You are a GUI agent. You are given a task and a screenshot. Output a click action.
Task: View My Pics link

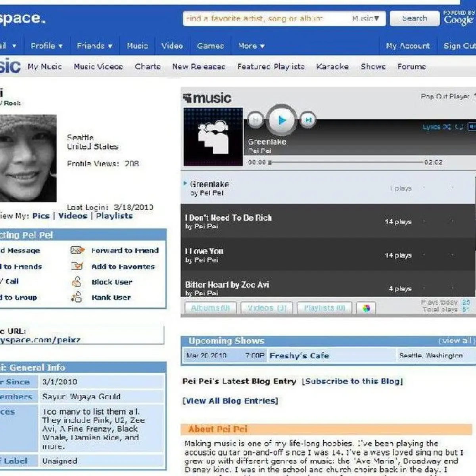tap(41, 216)
